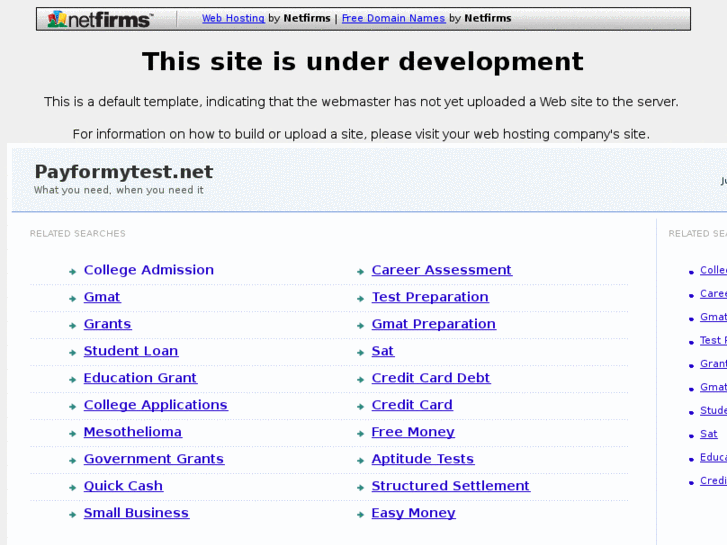727x545 pixels.
Task: Open the College Admission search link
Action: tap(149, 270)
